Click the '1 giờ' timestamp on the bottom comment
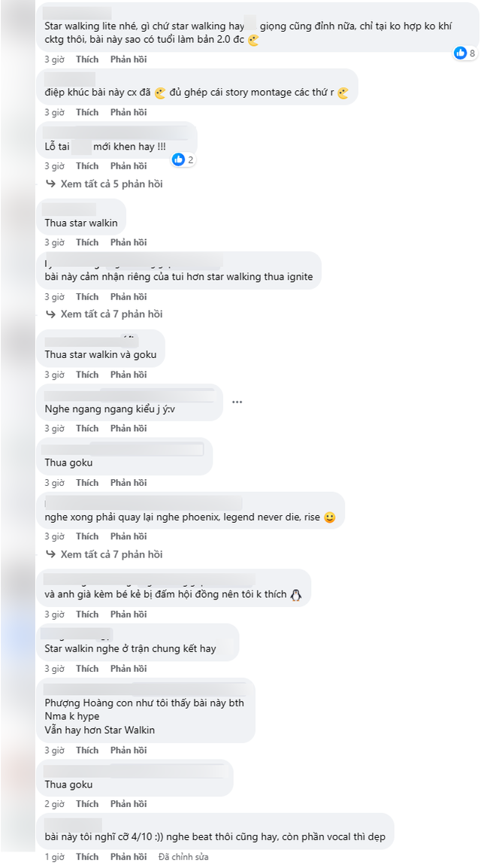The image size is (481, 868). 54,857
